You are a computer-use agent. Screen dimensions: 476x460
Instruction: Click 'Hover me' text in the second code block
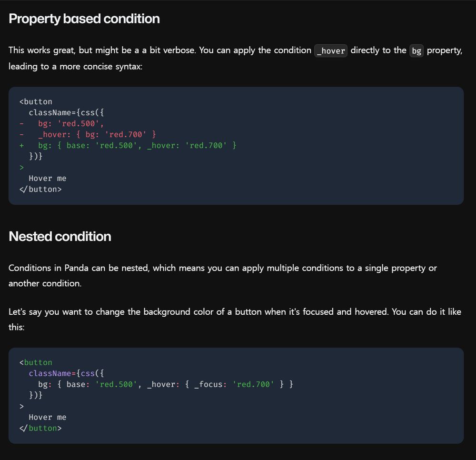coord(47,417)
